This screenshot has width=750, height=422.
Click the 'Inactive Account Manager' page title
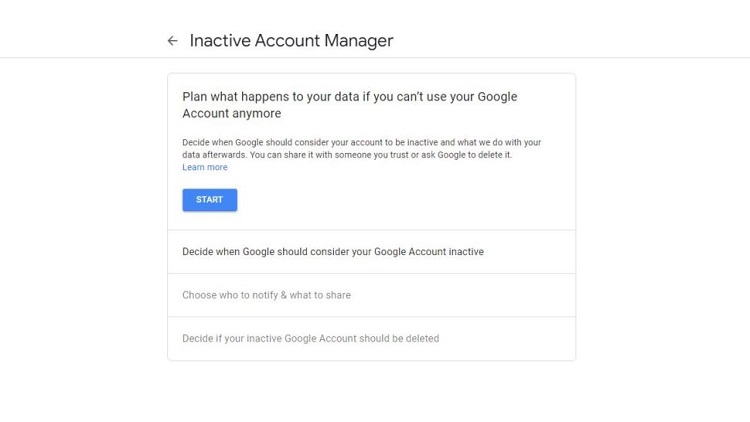291,41
